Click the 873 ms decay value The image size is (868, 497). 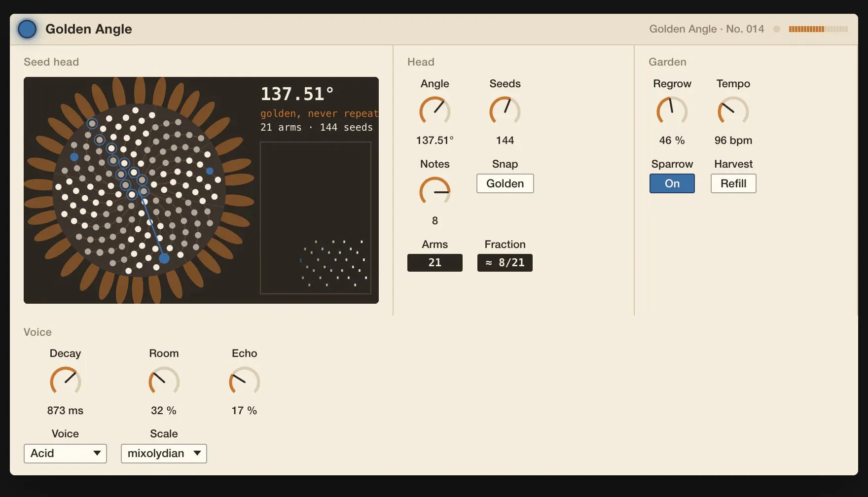(65, 411)
